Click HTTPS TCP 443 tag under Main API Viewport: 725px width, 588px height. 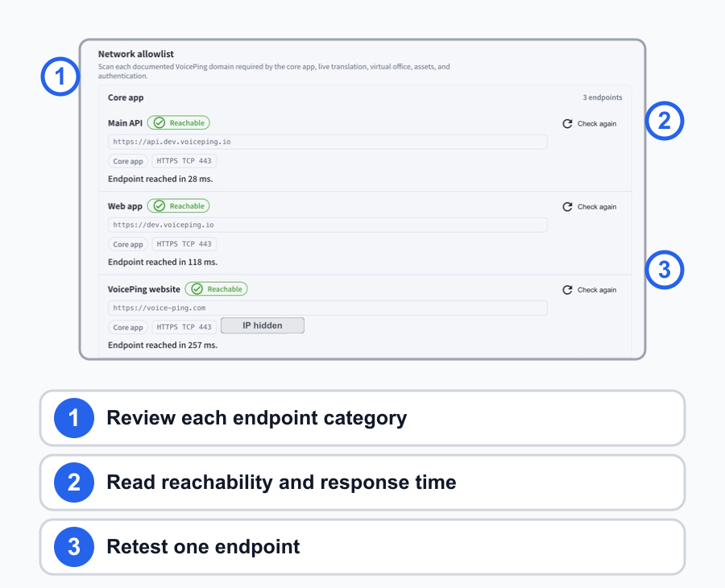click(184, 161)
